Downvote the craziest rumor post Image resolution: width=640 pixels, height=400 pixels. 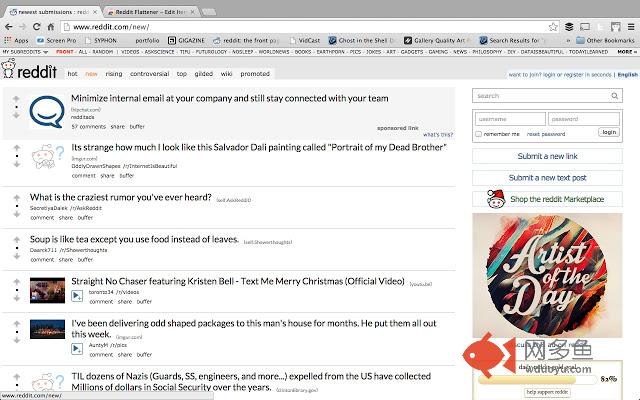pos(16,214)
